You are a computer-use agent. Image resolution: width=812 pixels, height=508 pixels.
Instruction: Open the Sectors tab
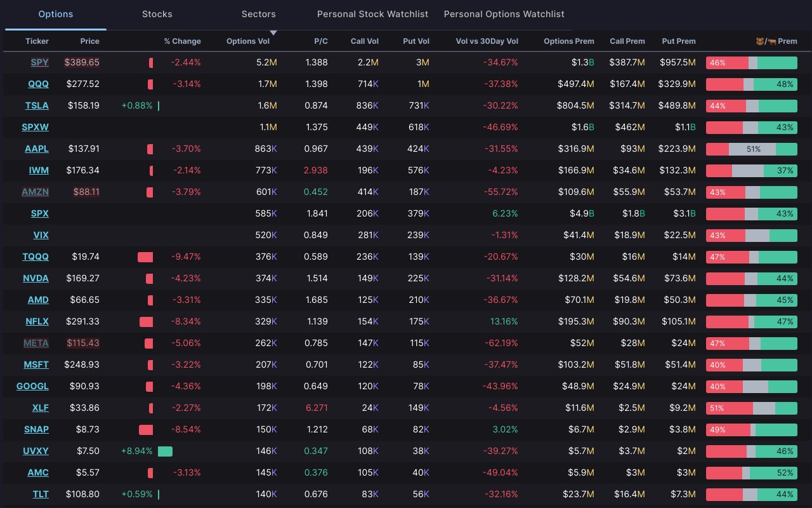(x=258, y=14)
